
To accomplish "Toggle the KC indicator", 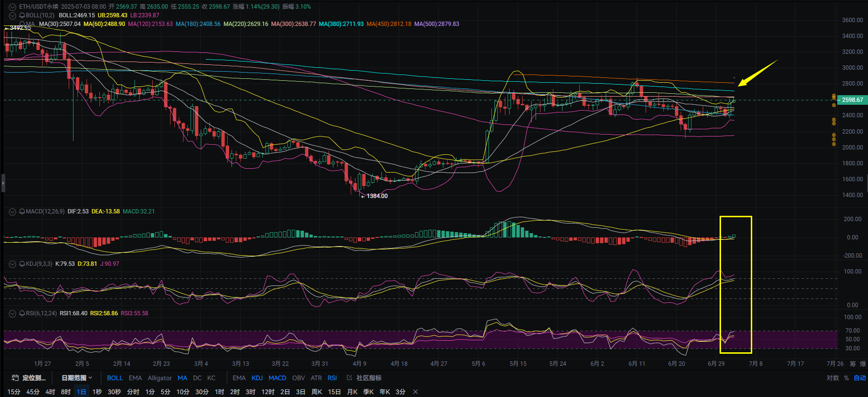I will click(211, 378).
